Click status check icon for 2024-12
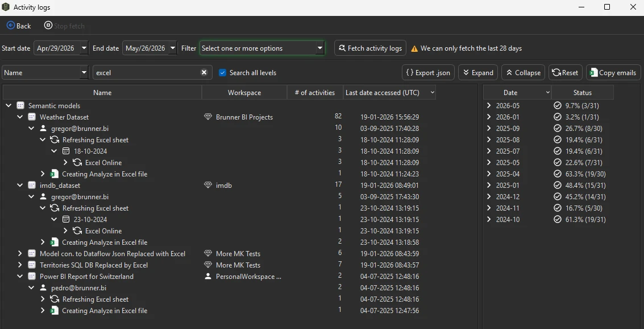644x329 pixels. (558, 196)
